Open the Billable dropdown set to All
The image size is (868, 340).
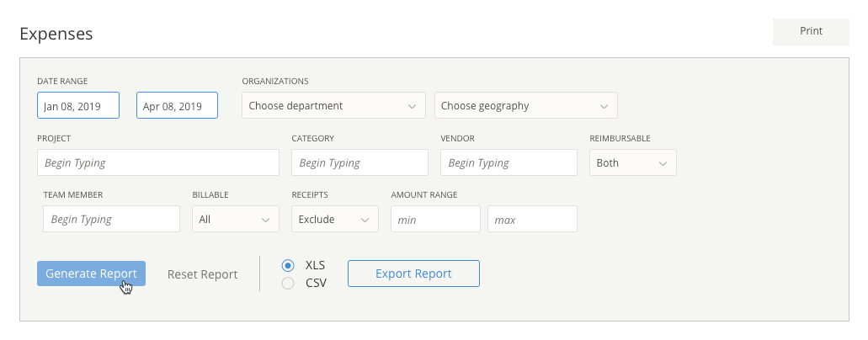(x=235, y=219)
